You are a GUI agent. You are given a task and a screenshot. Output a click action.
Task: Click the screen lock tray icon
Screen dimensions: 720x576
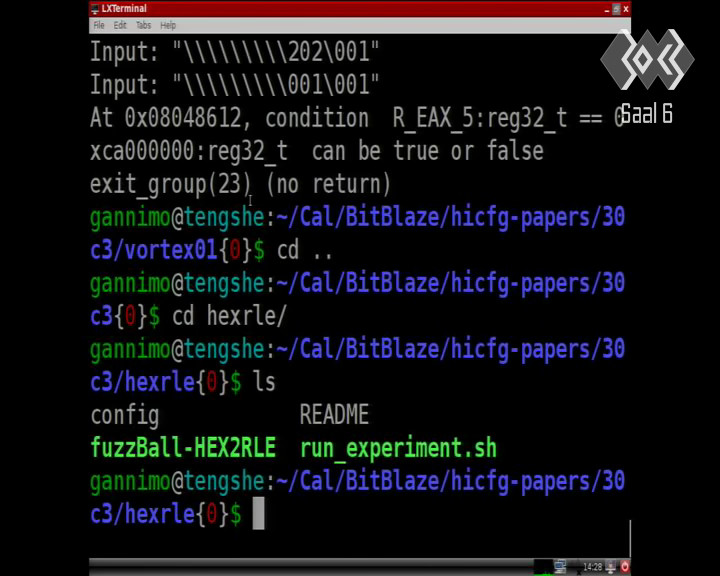click(611, 566)
